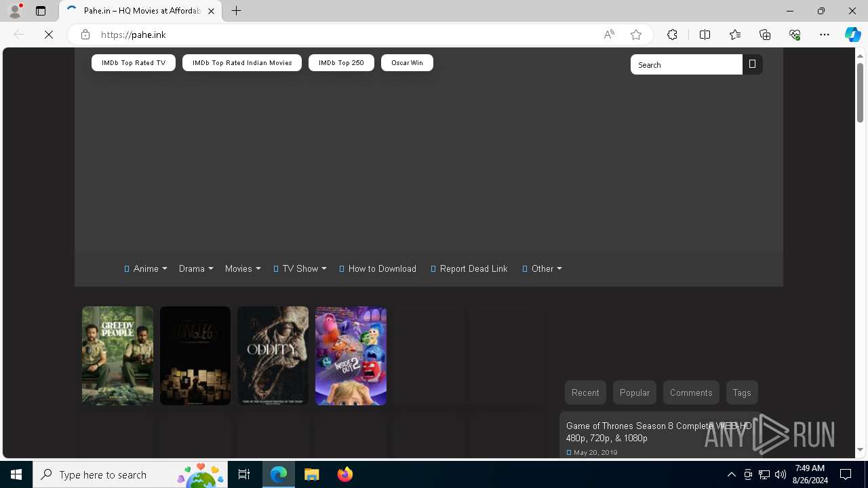Launch Firefox from taskbar
Screen dimensions: 868x488
coord(345,474)
